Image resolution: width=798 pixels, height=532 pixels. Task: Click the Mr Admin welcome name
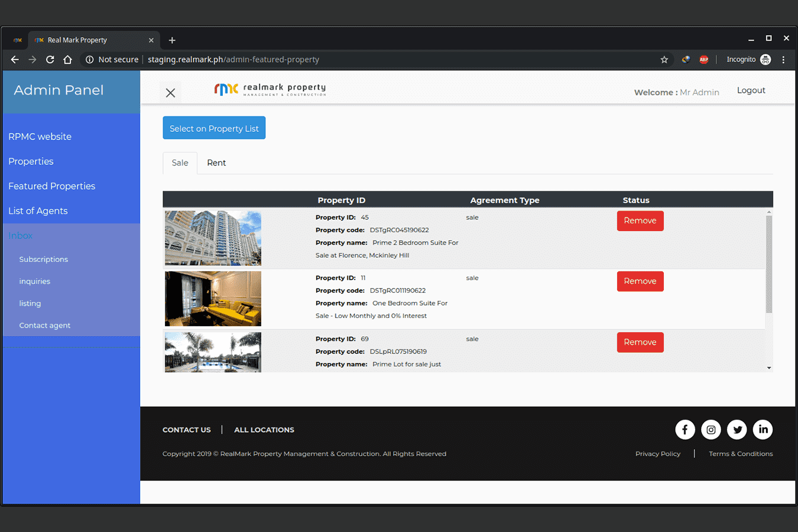pyautogui.click(x=699, y=93)
